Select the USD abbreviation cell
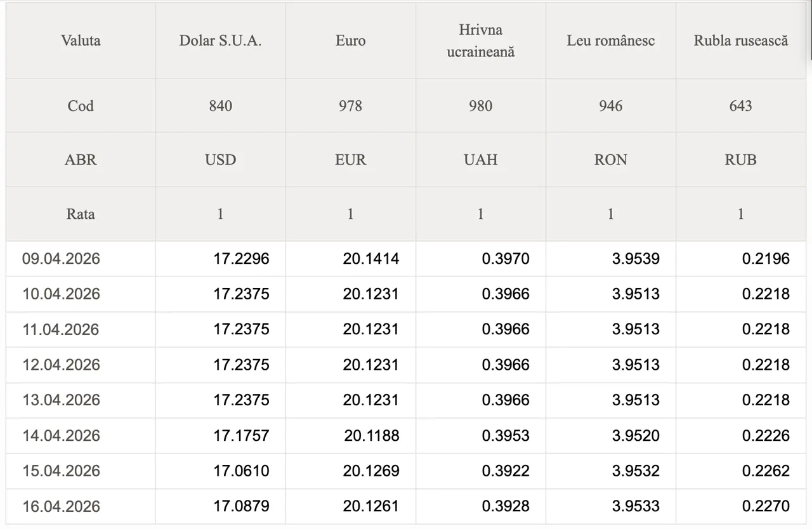 [220, 159]
